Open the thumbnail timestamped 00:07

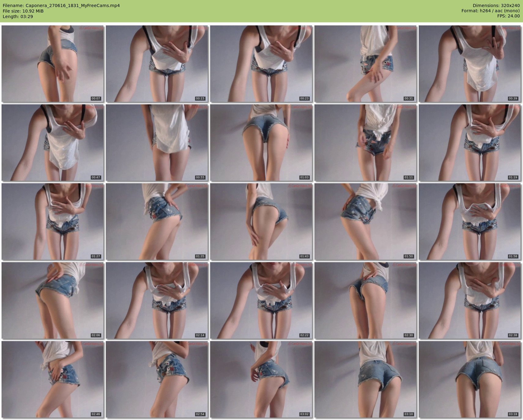pyautogui.click(x=52, y=63)
